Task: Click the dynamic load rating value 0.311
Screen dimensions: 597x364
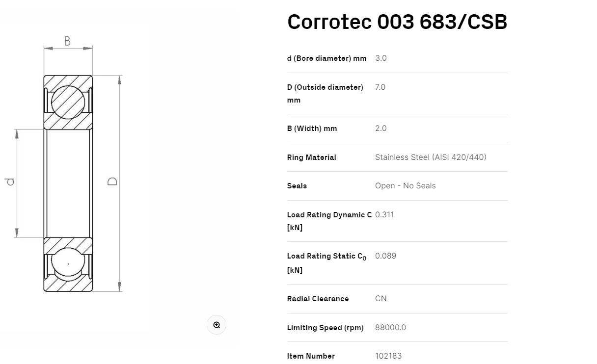Action: click(384, 215)
